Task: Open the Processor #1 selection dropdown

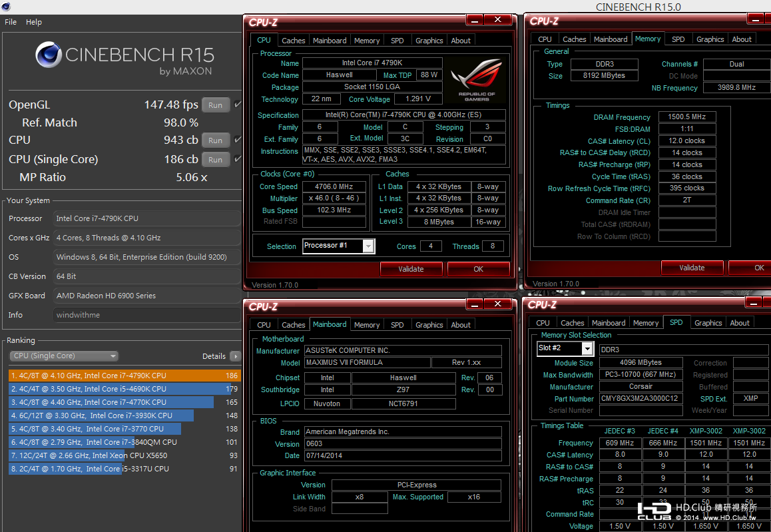Action: click(x=368, y=246)
